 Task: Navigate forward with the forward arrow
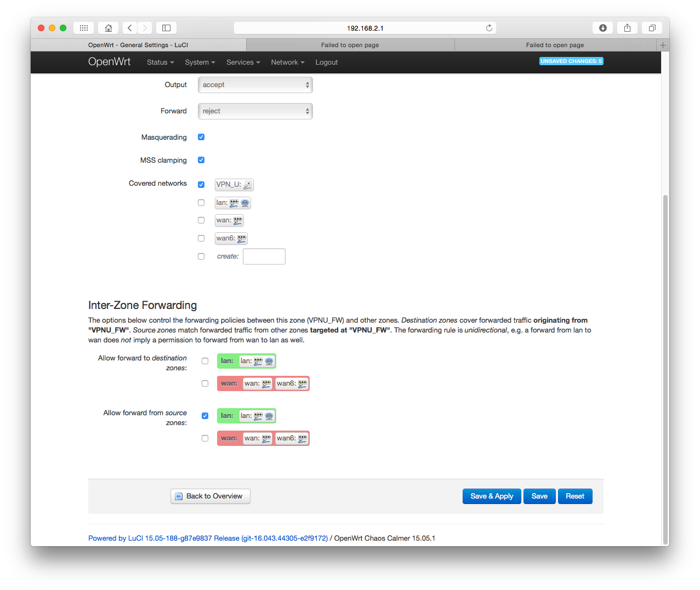click(145, 28)
